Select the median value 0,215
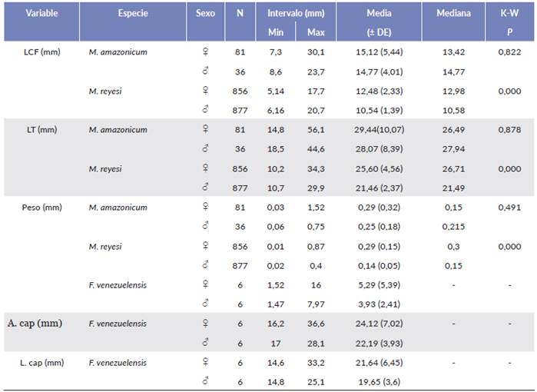The width and height of the screenshot is (537, 392). (453, 227)
